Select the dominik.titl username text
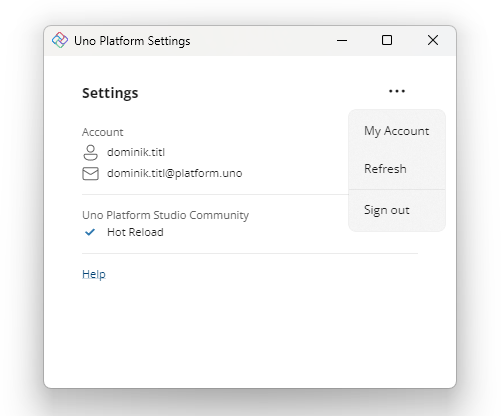The width and height of the screenshot is (501, 416). pyautogui.click(x=136, y=152)
